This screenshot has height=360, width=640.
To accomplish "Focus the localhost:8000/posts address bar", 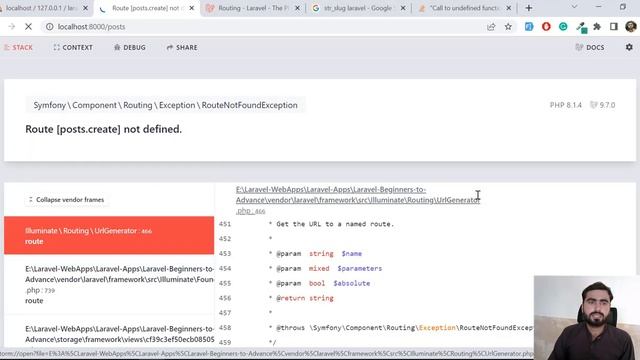I will pos(261,27).
